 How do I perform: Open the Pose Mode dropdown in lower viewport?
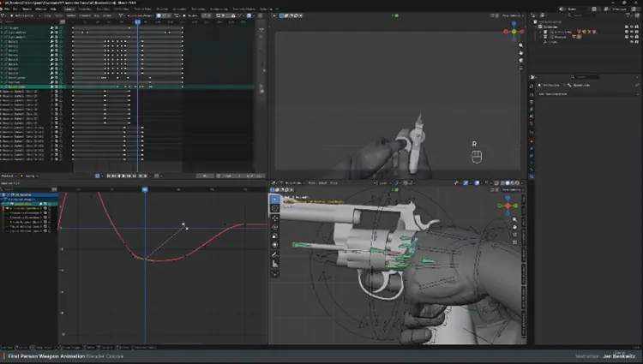coord(293,183)
